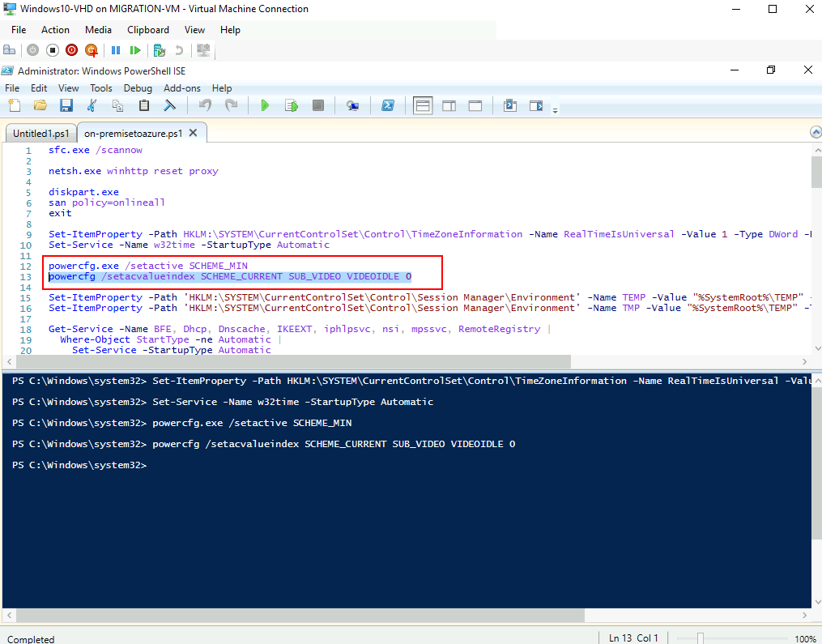822x644 pixels.
Task: Click the 'Ln 13 Col 1' status text
Action: point(633,638)
